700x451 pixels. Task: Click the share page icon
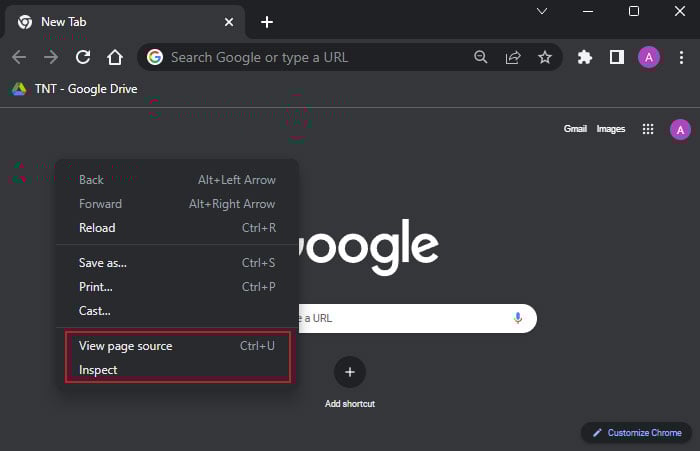point(513,57)
